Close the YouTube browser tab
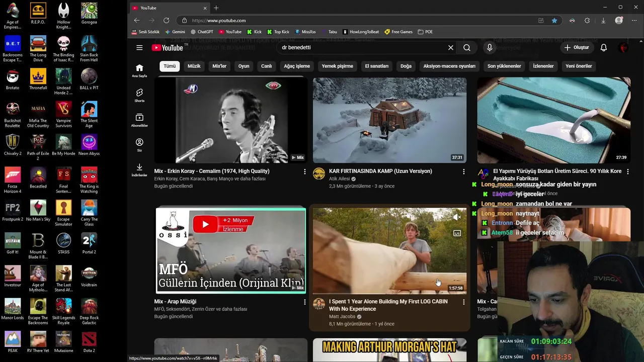Viewport: 644px width, 362px height. [205, 8]
